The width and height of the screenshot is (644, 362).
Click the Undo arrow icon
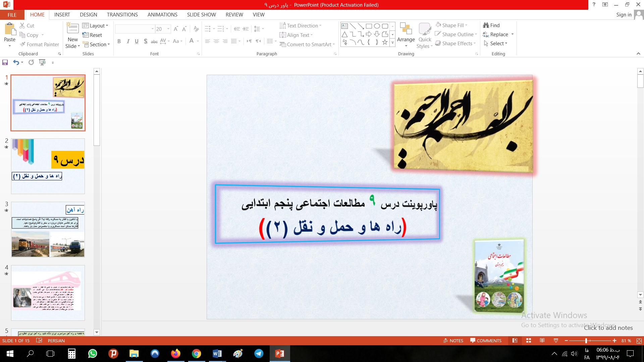click(16, 62)
